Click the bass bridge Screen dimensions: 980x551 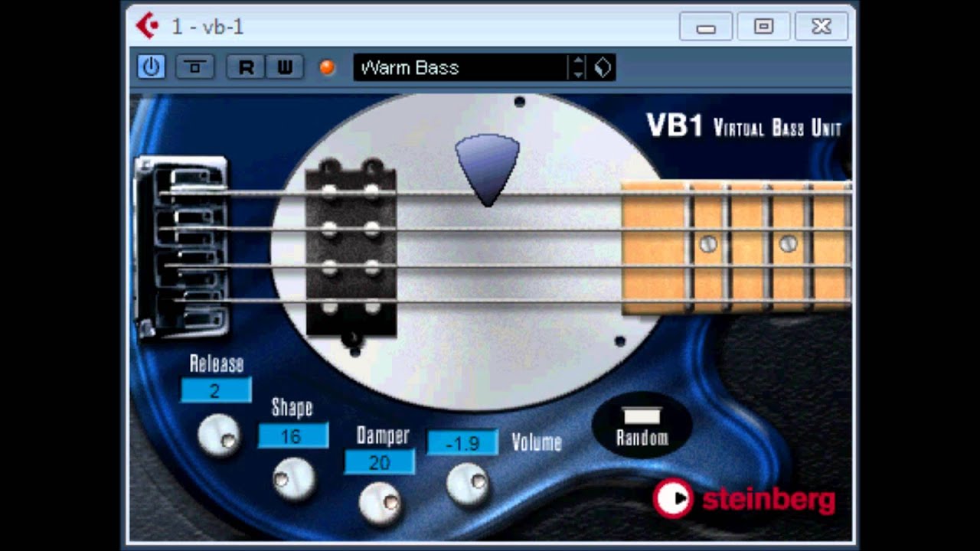pyautogui.click(x=182, y=246)
